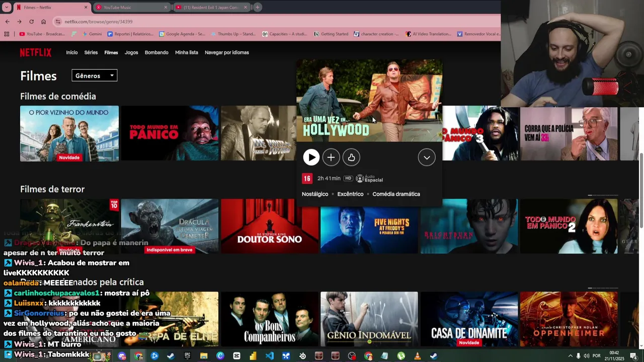The width and height of the screenshot is (644, 362).
Task: Select Filmes in Netflix menu
Action: pyautogui.click(x=111, y=52)
